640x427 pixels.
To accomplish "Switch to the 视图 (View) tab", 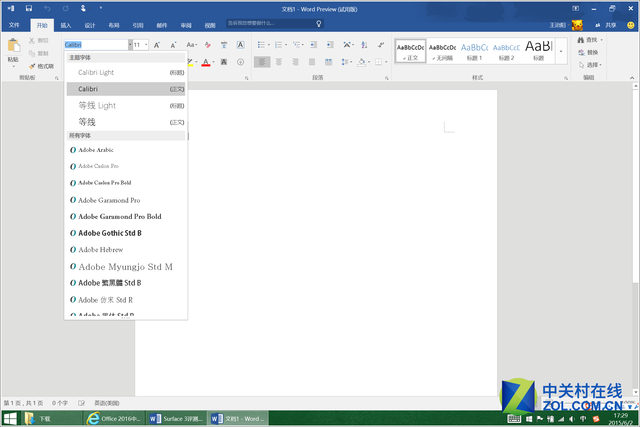I will click(x=210, y=25).
